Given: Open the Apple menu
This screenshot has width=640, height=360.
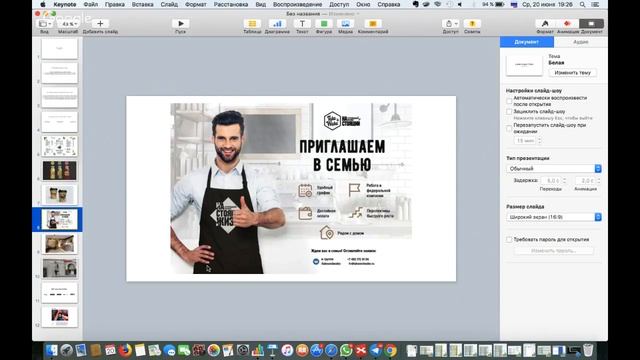Looking at the screenshot, I should tap(42, 4).
